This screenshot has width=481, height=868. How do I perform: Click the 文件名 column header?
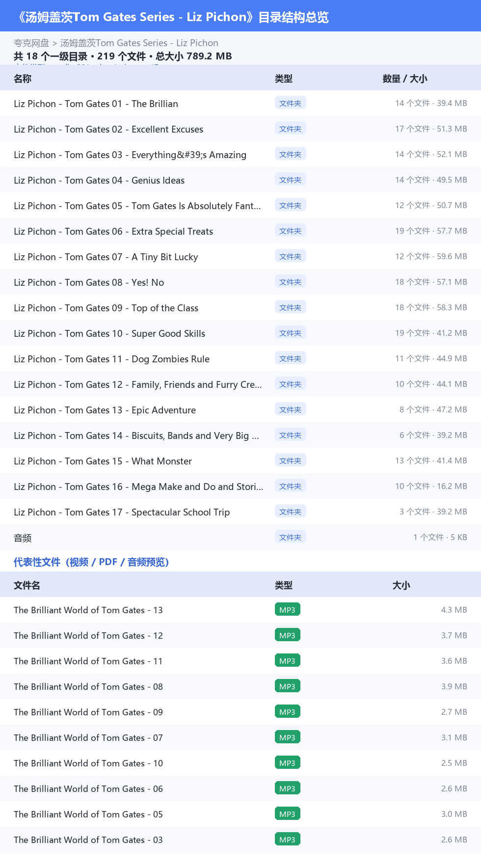pos(27,585)
